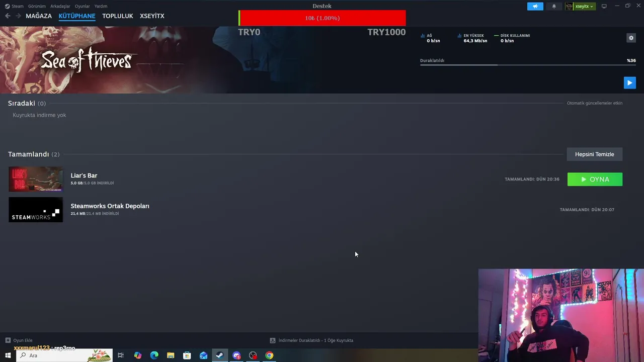Click the announcements megaphone icon
The height and width of the screenshot is (362, 644).
pos(535,7)
